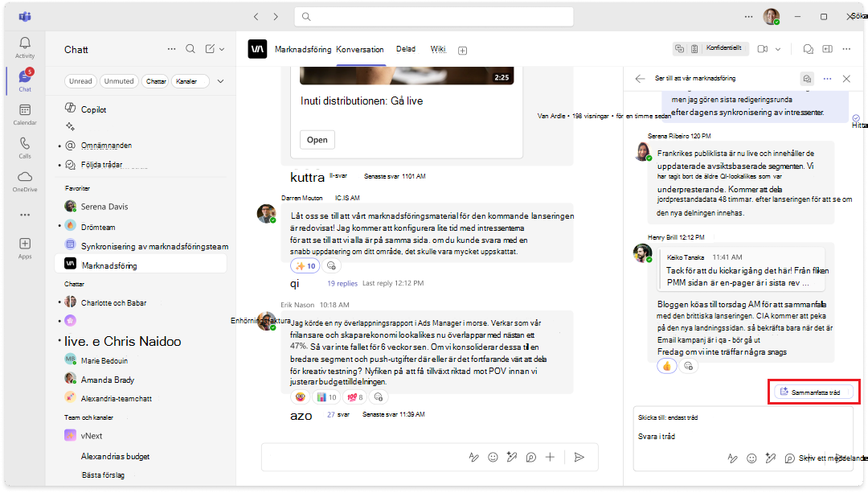The height and width of the screenshot is (493, 868).
Task: Open the 27 svar thread
Action: [338, 414]
